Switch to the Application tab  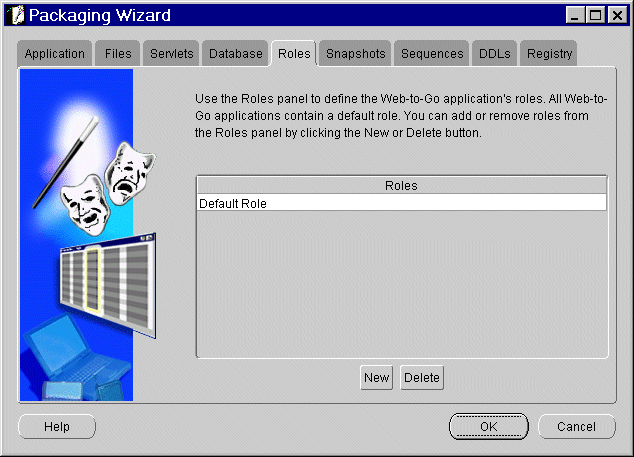pyautogui.click(x=55, y=53)
